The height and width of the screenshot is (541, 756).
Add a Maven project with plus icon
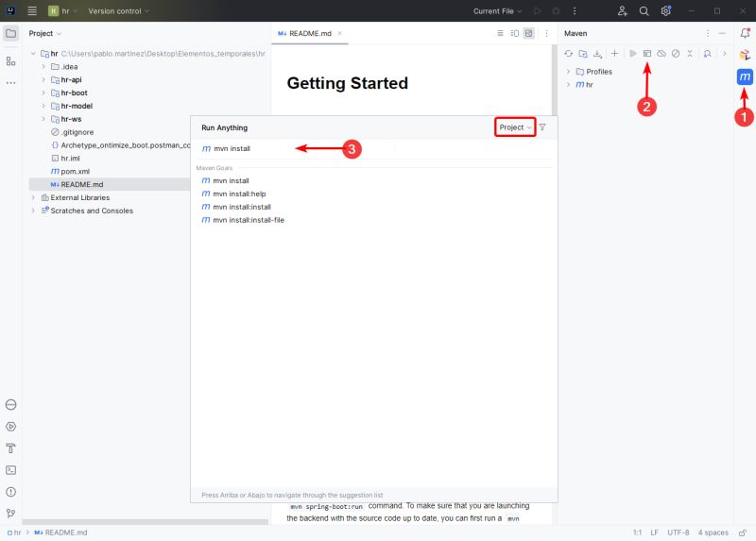pyautogui.click(x=614, y=54)
